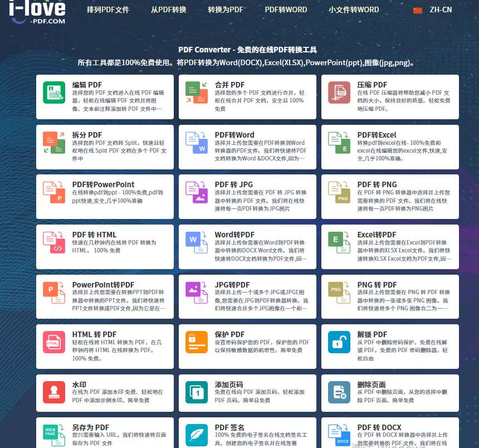Click the PDF 转 DOCX icon
This screenshot has width=479, height=448.
339,435
